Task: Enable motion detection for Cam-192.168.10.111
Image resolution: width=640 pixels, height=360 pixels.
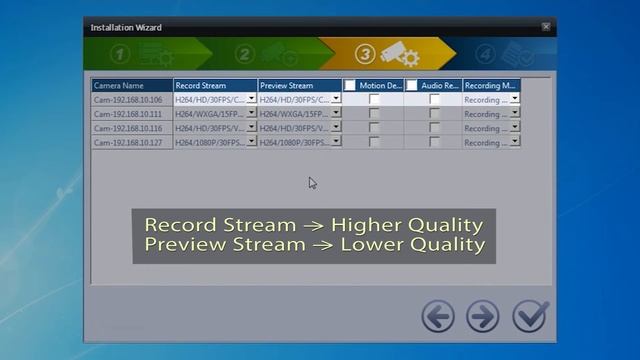Action: 373,113
